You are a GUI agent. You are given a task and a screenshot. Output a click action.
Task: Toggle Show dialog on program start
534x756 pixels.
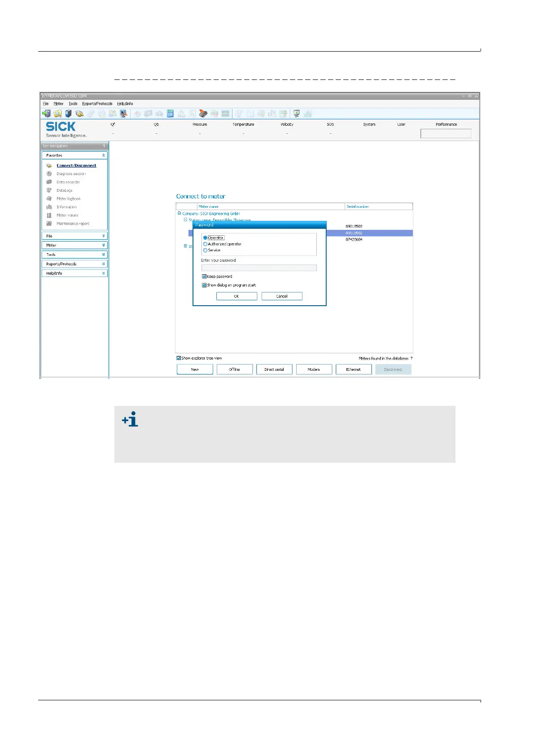coord(204,285)
